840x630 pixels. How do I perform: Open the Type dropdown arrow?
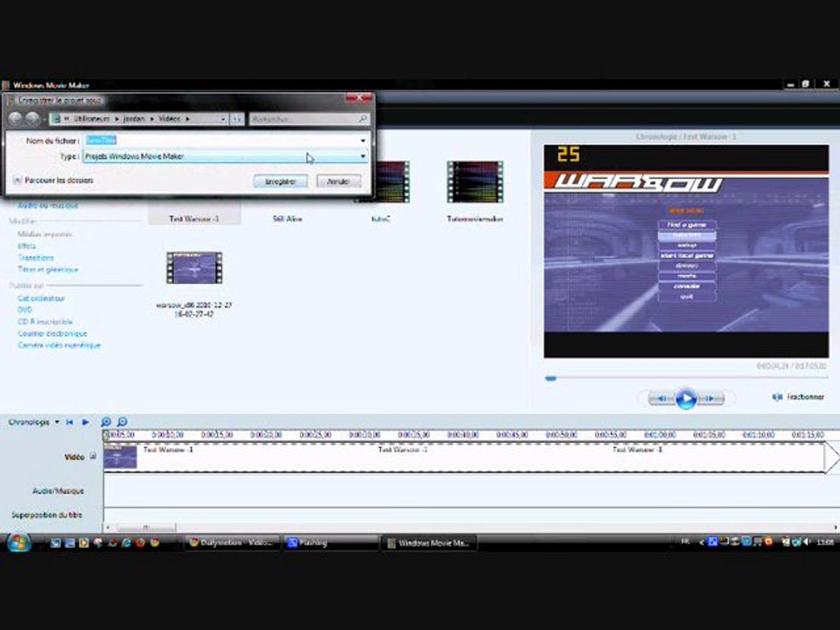pyautogui.click(x=363, y=157)
